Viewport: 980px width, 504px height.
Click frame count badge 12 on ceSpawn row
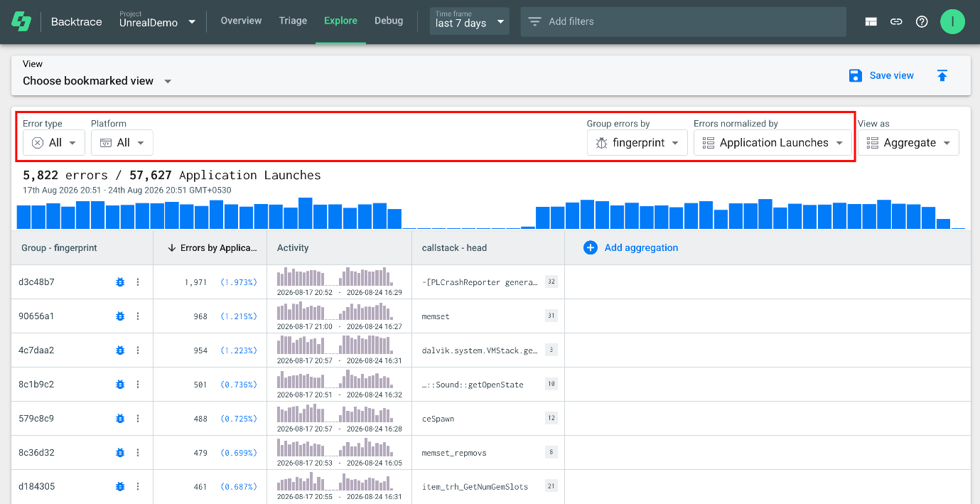point(551,418)
